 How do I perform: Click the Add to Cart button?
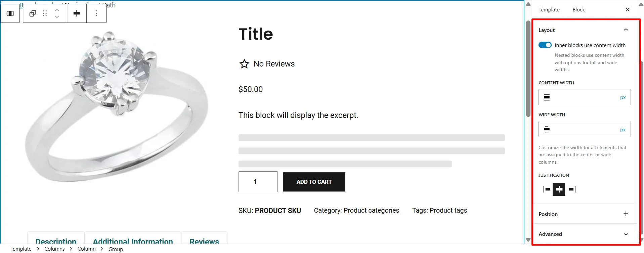(314, 182)
